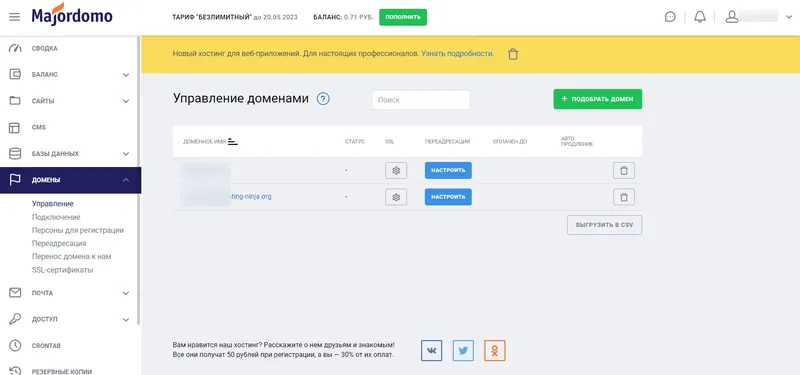Open the Переадресация submenu item
The image size is (800, 375).
click(x=59, y=243)
